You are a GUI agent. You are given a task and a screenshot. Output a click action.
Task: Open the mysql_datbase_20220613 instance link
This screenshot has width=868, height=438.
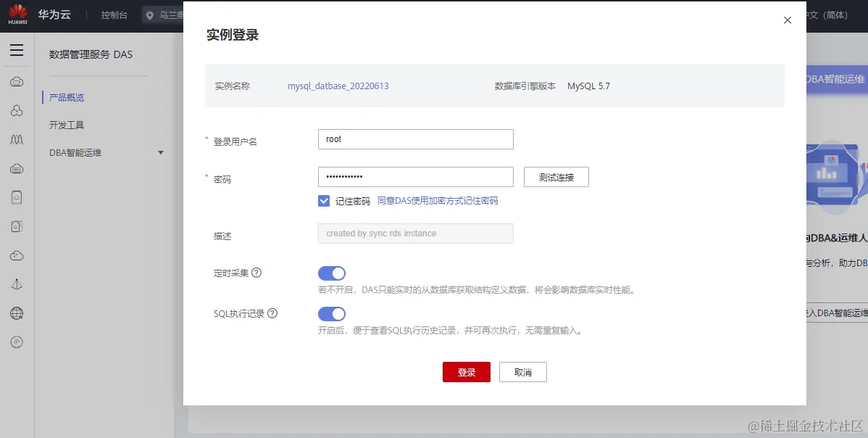(x=338, y=86)
